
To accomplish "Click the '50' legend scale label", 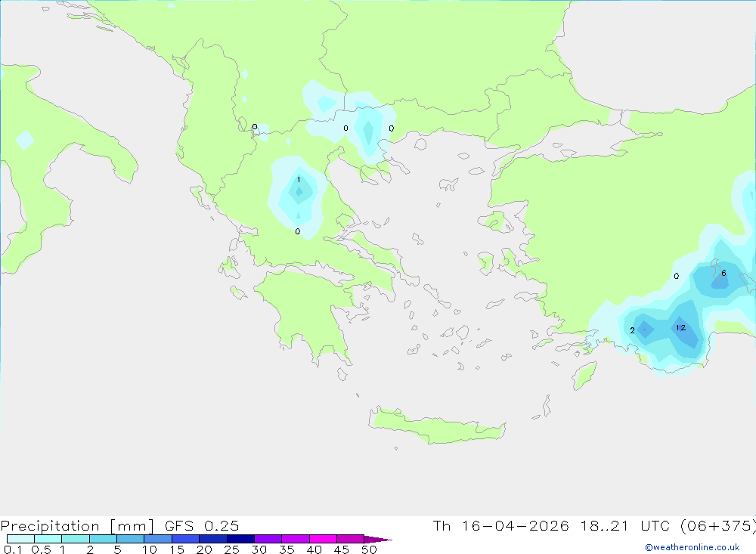I will (369, 549).
